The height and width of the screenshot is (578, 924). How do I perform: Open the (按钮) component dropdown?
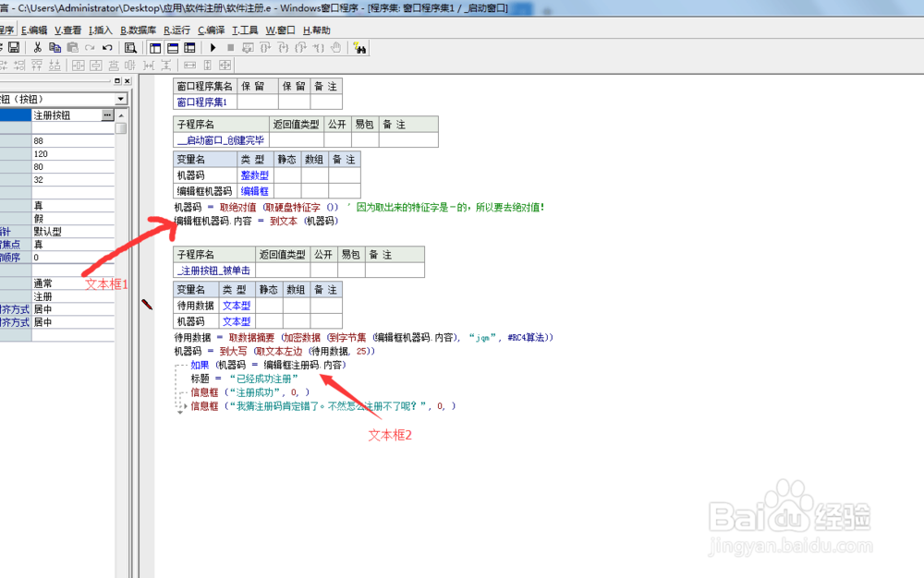point(121,99)
